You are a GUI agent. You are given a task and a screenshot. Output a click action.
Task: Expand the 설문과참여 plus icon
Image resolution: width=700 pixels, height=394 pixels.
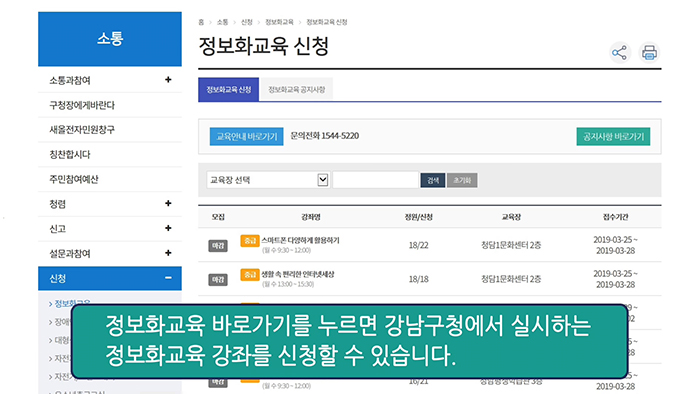tap(168, 253)
